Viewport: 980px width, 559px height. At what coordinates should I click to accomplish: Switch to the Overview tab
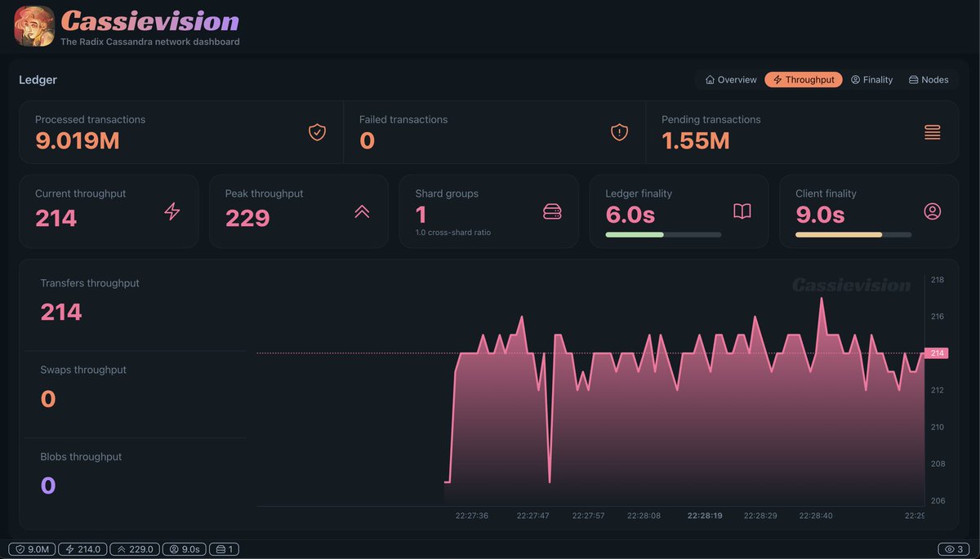(x=729, y=79)
